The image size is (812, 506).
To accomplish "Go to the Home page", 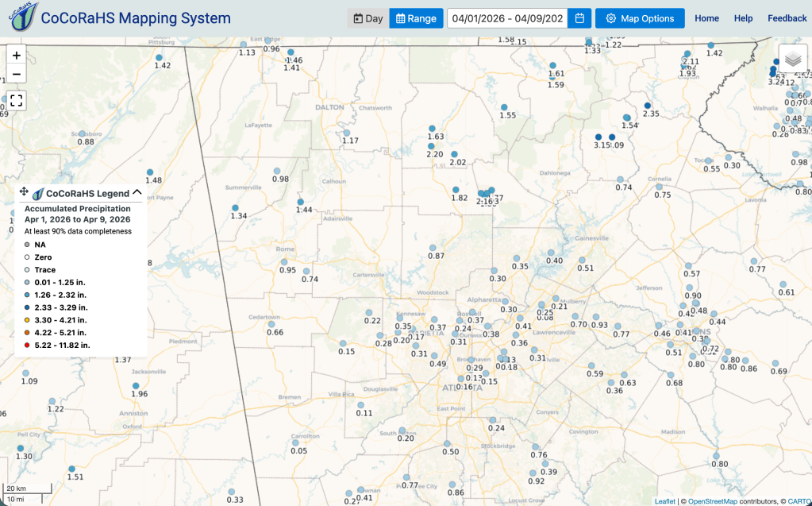I will coord(706,18).
